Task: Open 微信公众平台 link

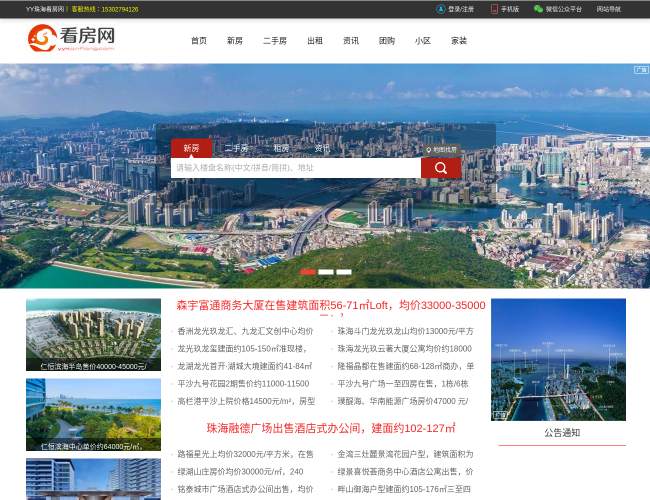Action: click(x=563, y=9)
